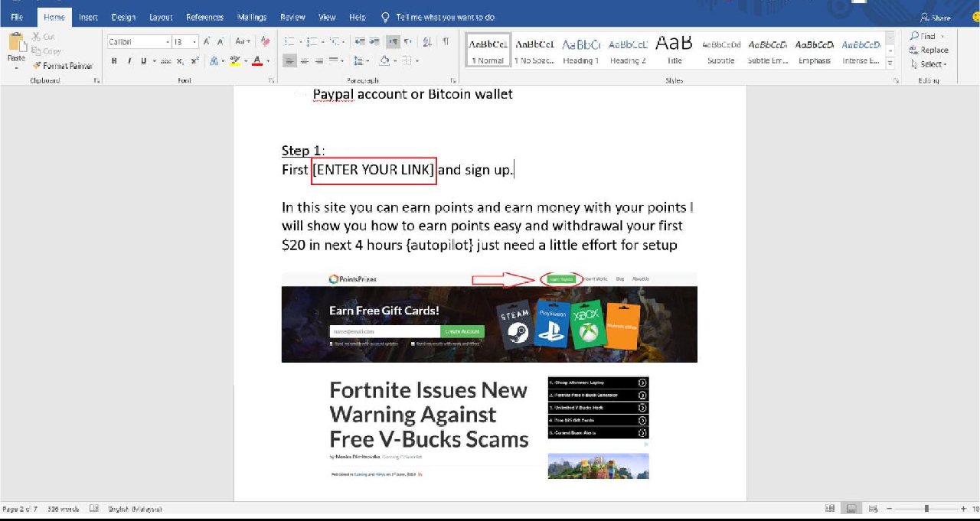Click the 336 words count in status bar
This screenshot has height=521, width=980.
(63, 509)
